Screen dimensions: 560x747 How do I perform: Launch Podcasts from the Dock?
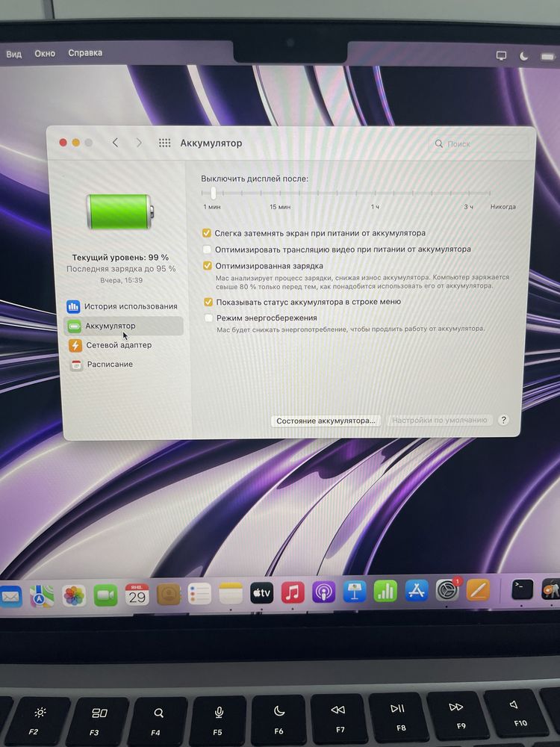pos(324,592)
